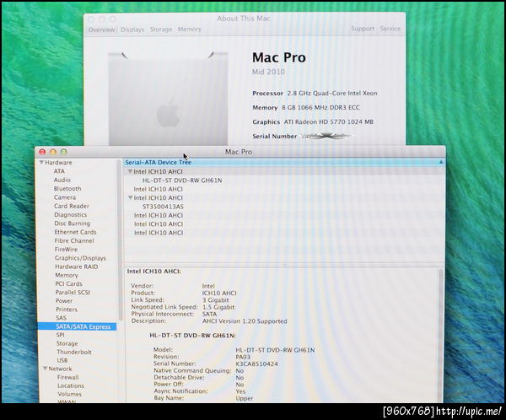This screenshot has width=506, height=420.
Task: Minimize the Mac Pro System Information window
Action: pyautogui.click(x=53, y=152)
